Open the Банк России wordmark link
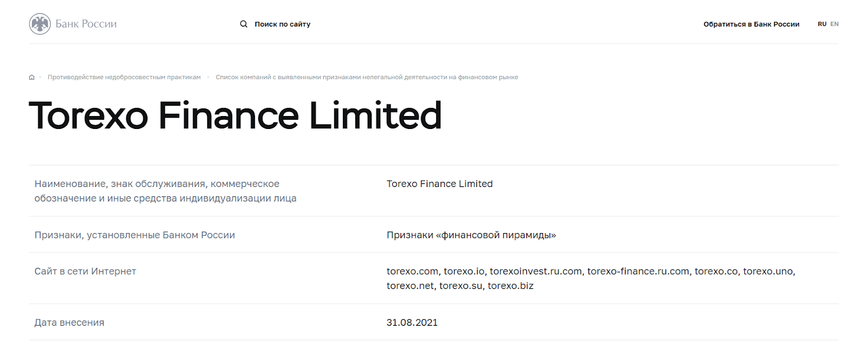The height and width of the screenshot is (348, 868). [x=86, y=24]
